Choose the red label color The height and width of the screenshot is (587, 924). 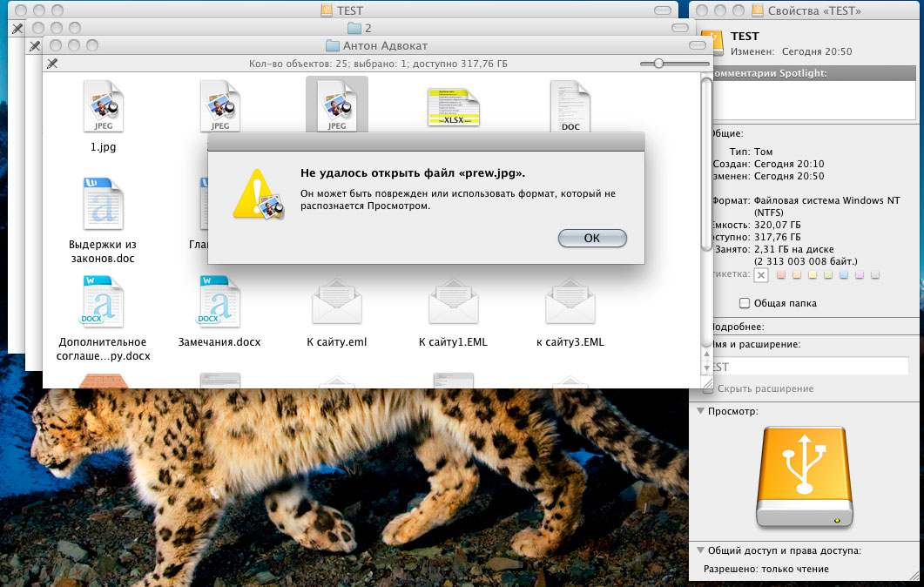[780, 275]
